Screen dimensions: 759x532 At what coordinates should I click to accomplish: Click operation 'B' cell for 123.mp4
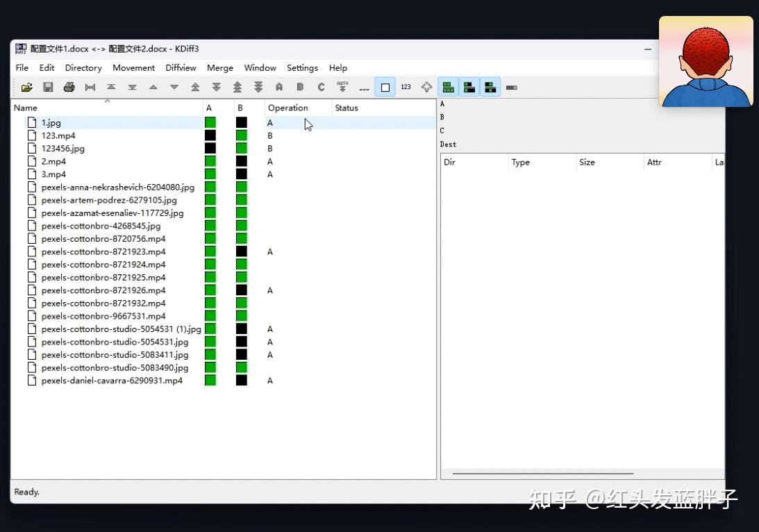click(270, 136)
